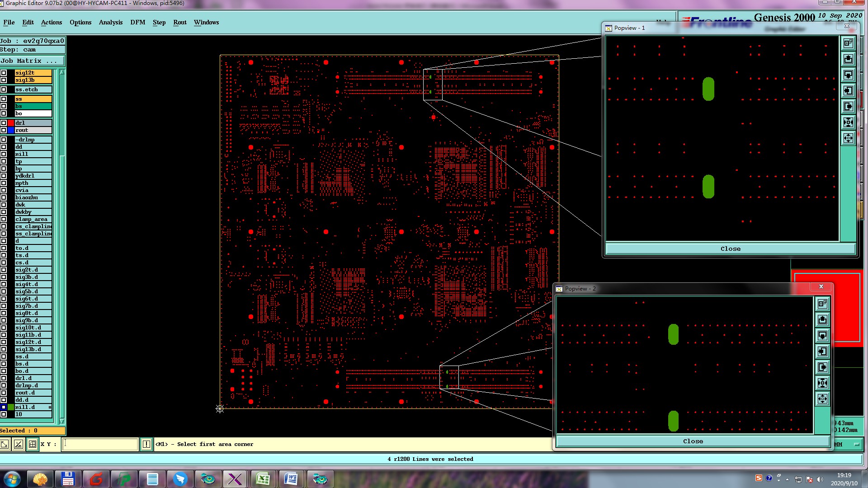
Task: Click the blue rout layer color swatch
Action: tap(11, 130)
